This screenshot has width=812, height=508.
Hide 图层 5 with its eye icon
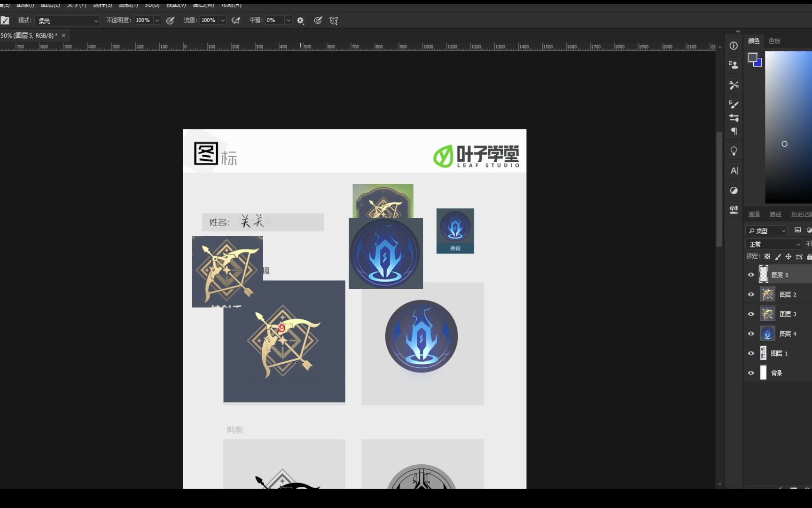(x=751, y=275)
